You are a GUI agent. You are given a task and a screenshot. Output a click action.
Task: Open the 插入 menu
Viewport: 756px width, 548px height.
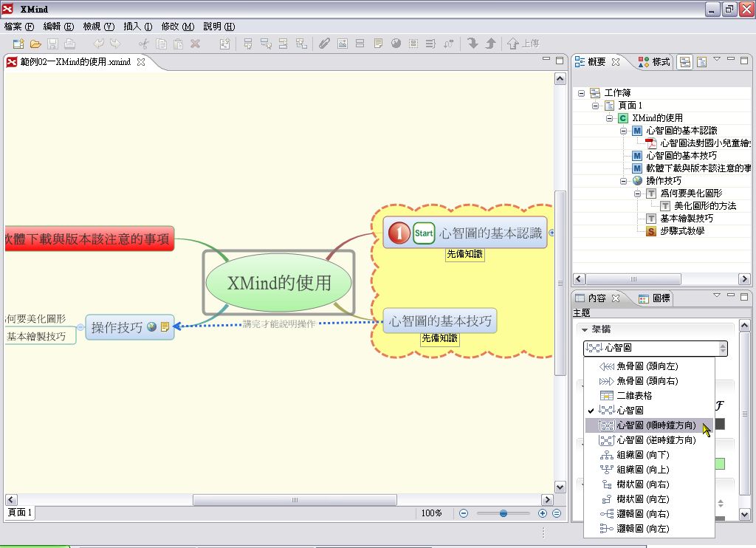[x=138, y=27]
